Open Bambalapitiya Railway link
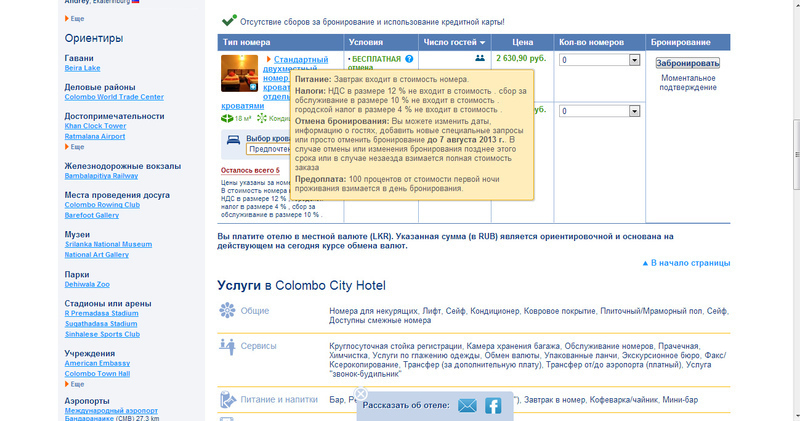 [101, 176]
